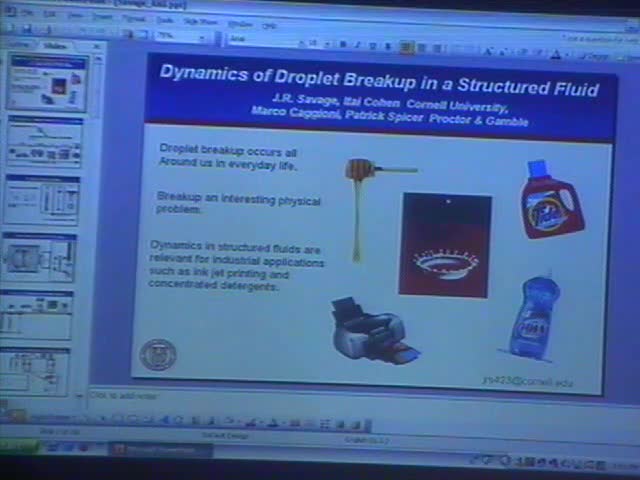Click the slide pane scroll up arrow
This screenshot has width=640, height=480.
point(98,60)
